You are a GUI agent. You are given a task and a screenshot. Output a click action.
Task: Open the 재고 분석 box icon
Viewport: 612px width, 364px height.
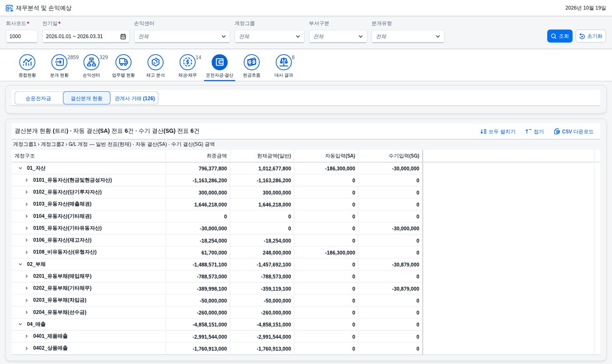coord(156,62)
